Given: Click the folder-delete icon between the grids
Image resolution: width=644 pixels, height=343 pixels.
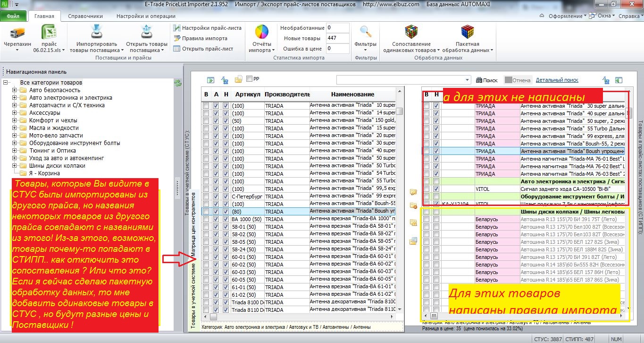Looking at the screenshot, I should click(x=414, y=206).
